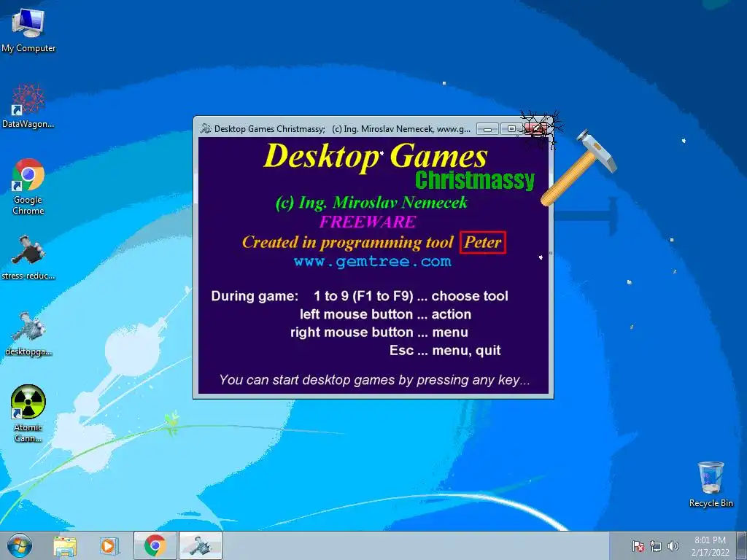Select the Recycle Bin icon
Viewport: 747px width, 560px height.
[x=711, y=484]
